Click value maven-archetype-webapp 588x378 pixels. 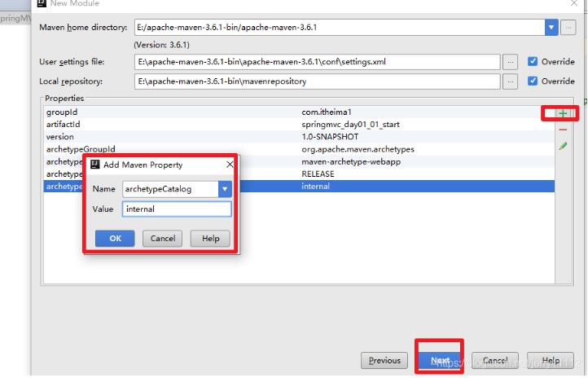(x=351, y=161)
